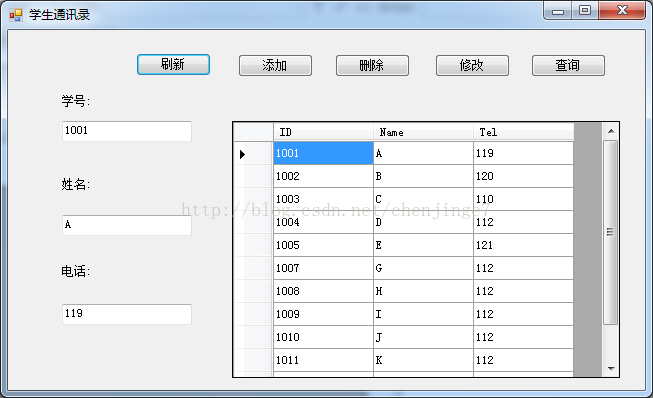
Task: Select the Tel cell 119
Action: 523,153
